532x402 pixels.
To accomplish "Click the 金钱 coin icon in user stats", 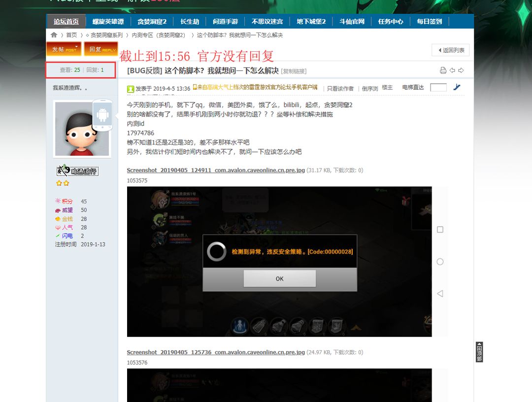I will coord(58,219).
